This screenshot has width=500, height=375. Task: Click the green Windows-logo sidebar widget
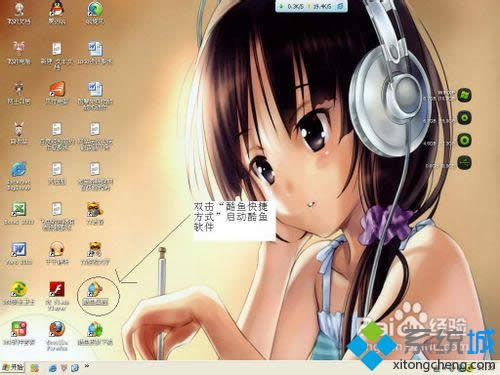pyautogui.click(x=464, y=95)
